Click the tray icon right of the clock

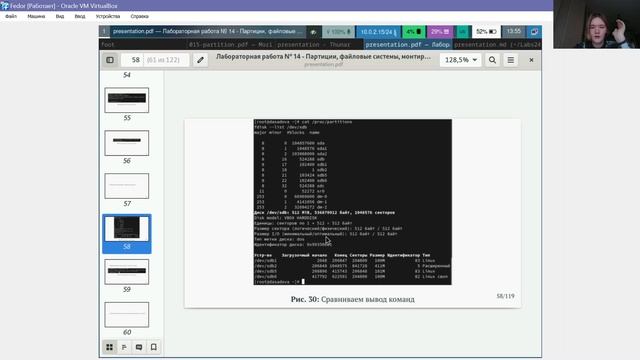pos(534,31)
